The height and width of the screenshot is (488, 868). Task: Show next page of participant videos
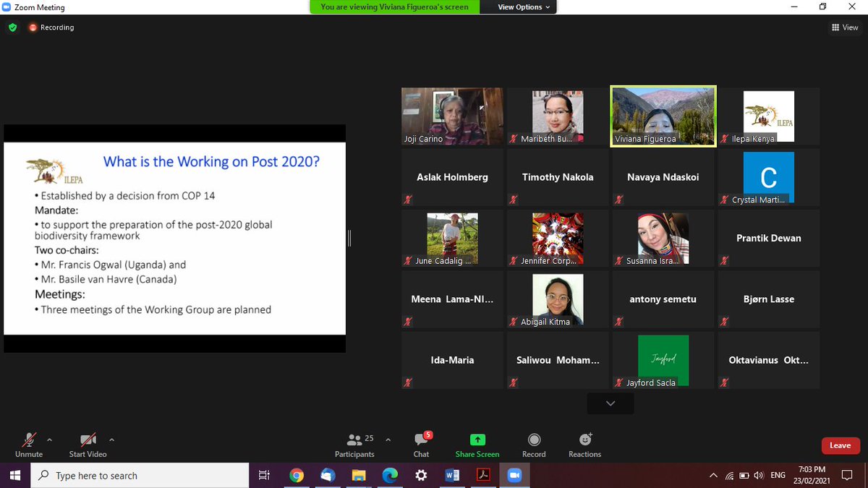pos(610,403)
